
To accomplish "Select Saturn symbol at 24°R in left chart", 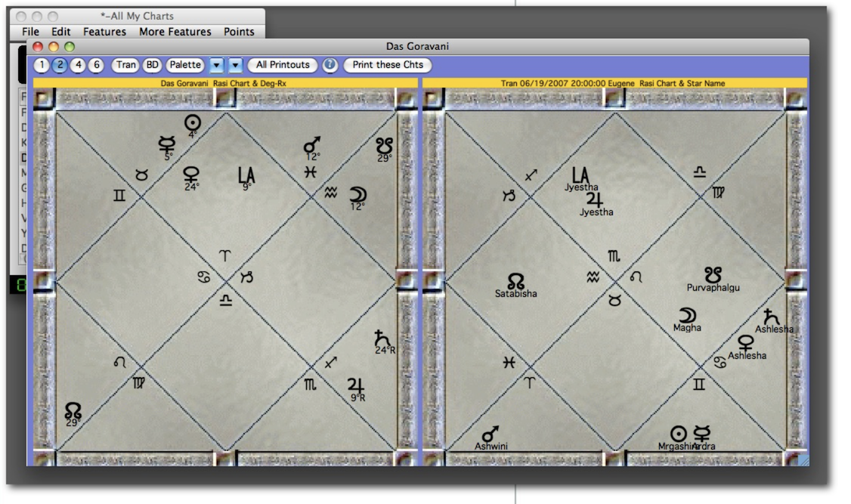I will click(382, 339).
